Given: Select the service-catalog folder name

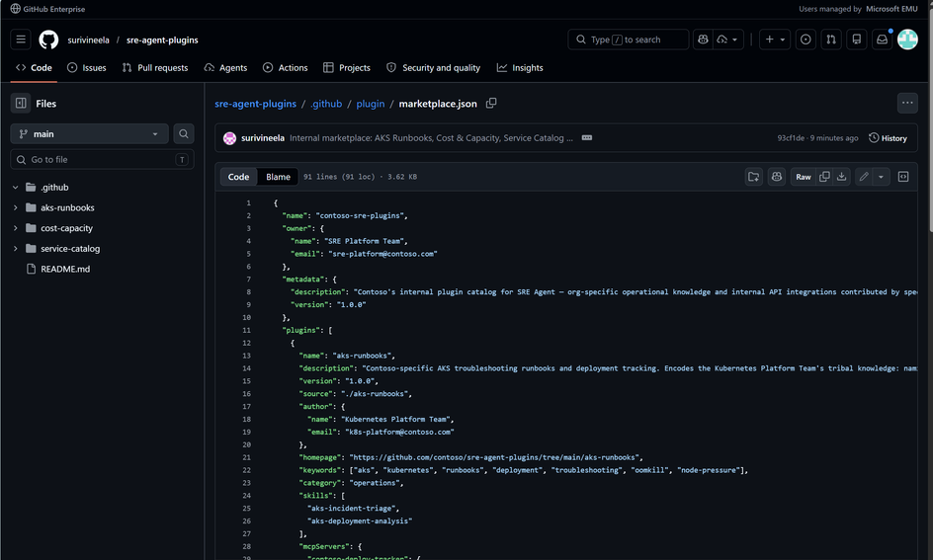Looking at the screenshot, I should point(70,249).
